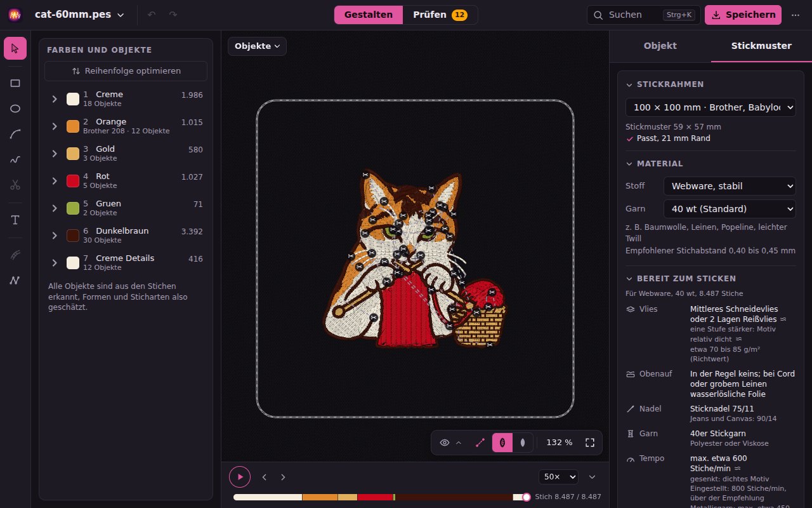Click the red segment of stitch timeline
Image resolution: width=812 pixels, height=508 pixels.
point(375,497)
